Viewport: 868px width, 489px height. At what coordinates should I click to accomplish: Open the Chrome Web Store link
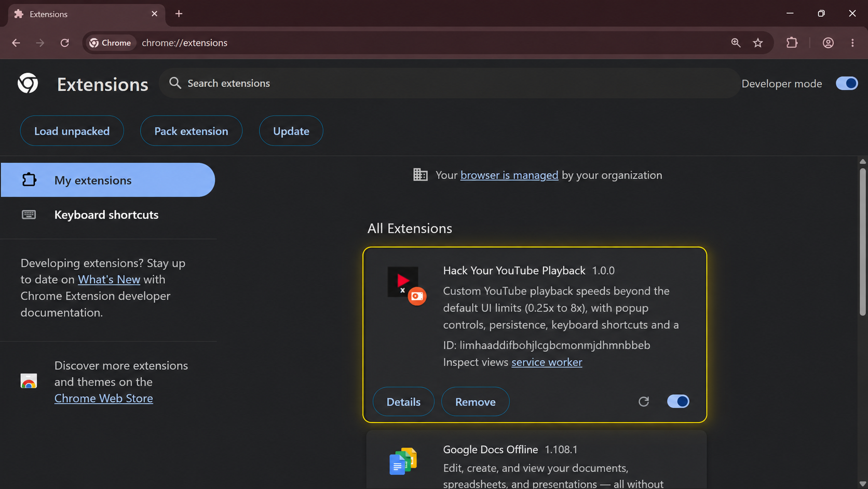(104, 399)
